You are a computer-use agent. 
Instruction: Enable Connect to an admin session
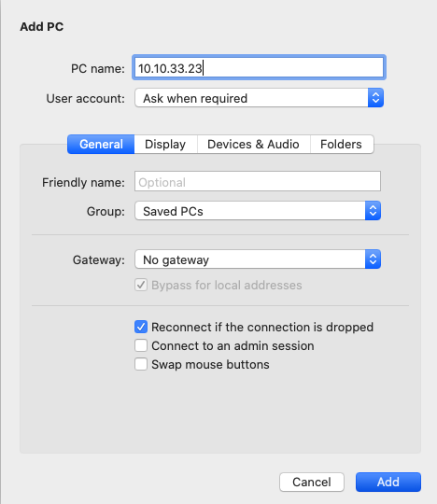pyautogui.click(x=141, y=345)
